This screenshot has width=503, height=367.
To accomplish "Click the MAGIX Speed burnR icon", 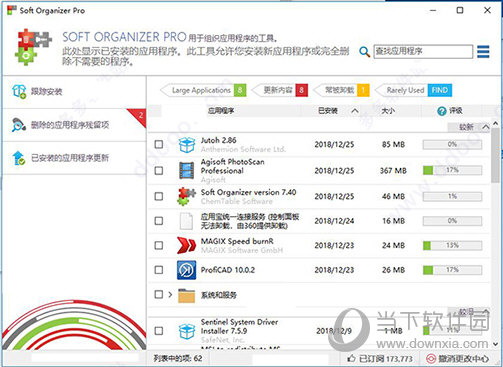I will 186,245.
